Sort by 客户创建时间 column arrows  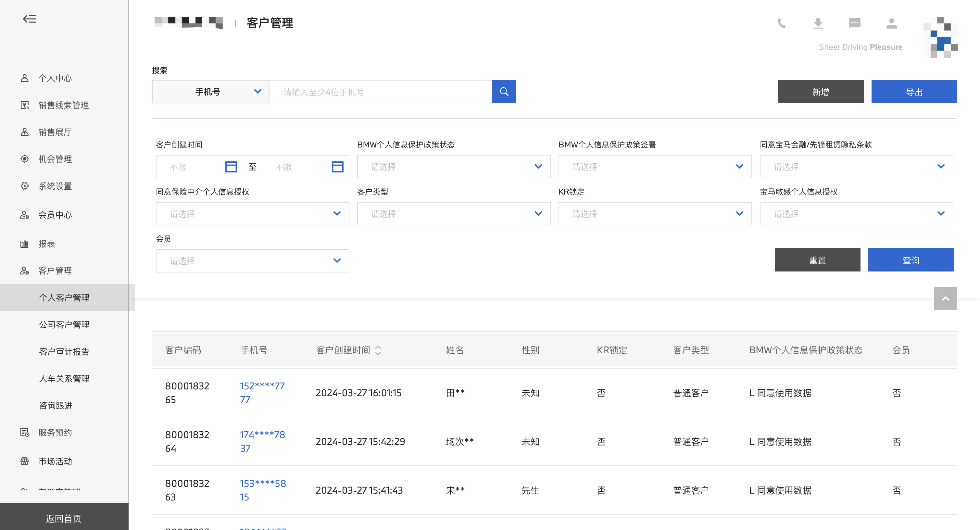(378, 350)
